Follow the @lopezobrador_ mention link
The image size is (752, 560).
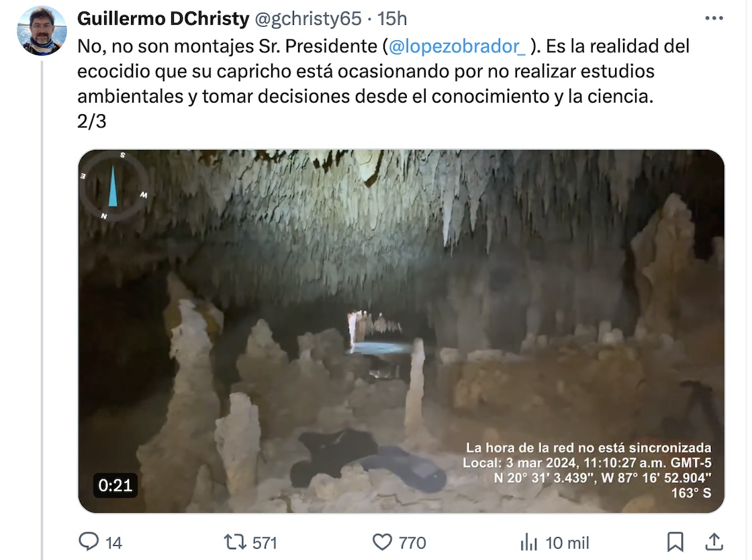[456, 46]
